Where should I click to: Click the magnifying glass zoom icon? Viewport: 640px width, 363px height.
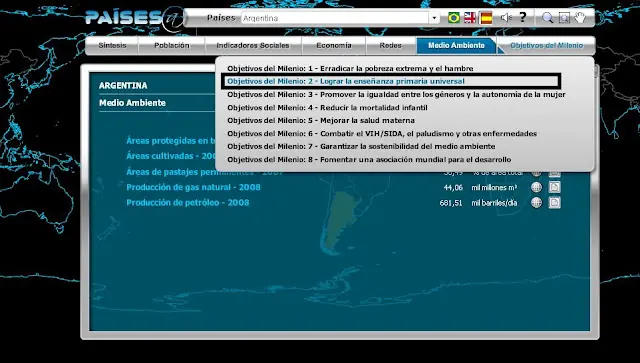point(548,18)
